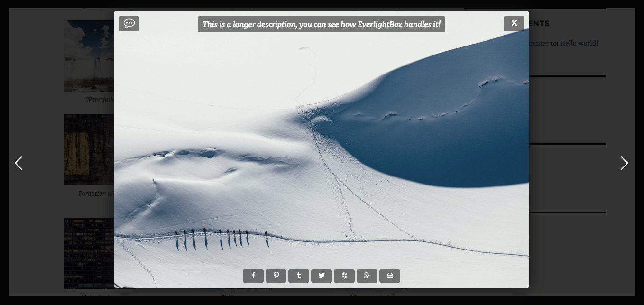Tweet the image via Twitter icon

click(322, 276)
